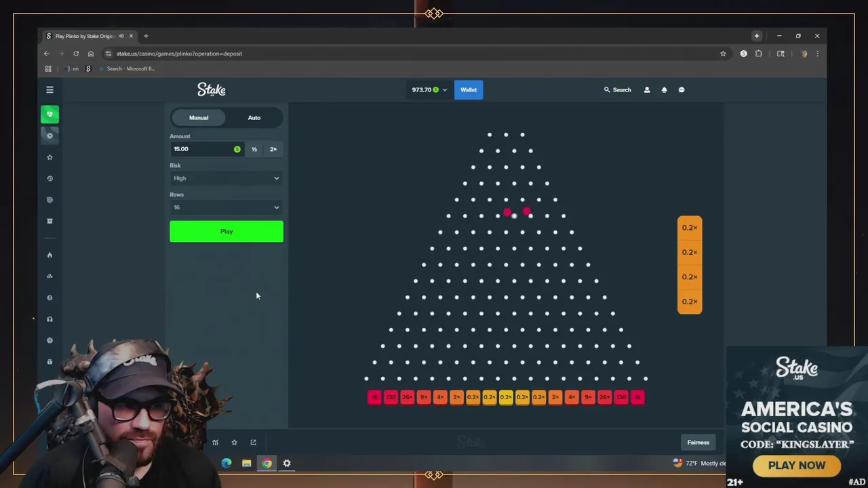This screenshot has height=488, width=868.
Task: Open Favourites star in the left sidebar
Action: pyautogui.click(x=50, y=157)
